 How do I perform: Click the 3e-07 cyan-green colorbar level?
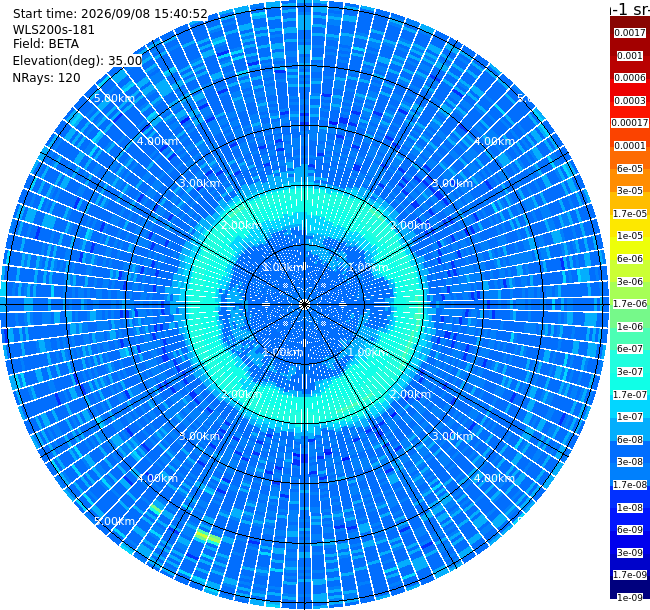click(630, 372)
